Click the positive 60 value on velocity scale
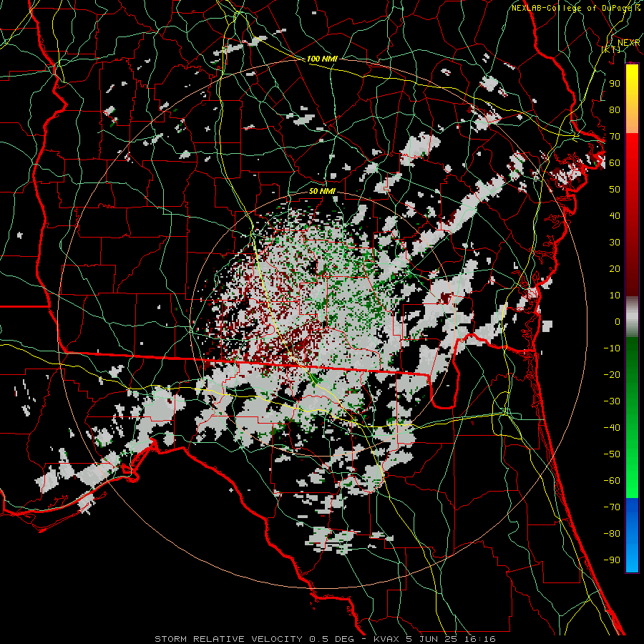644x644 pixels. tap(615, 162)
